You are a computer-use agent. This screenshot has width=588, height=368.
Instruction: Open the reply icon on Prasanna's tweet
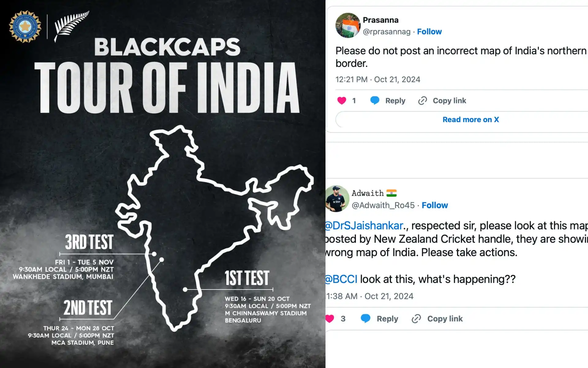[375, 100]
